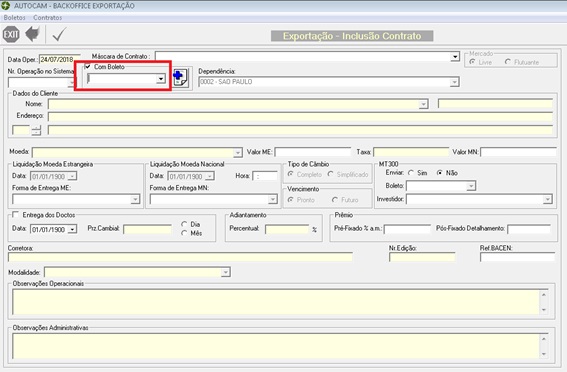567x372 pixels.
Task: Open the Moeda dropdown list
Action: pyautogui.click(x=238, y=152)
